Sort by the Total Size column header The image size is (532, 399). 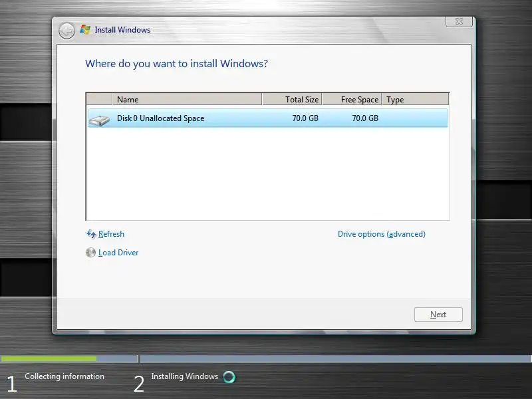click(292, 99)
